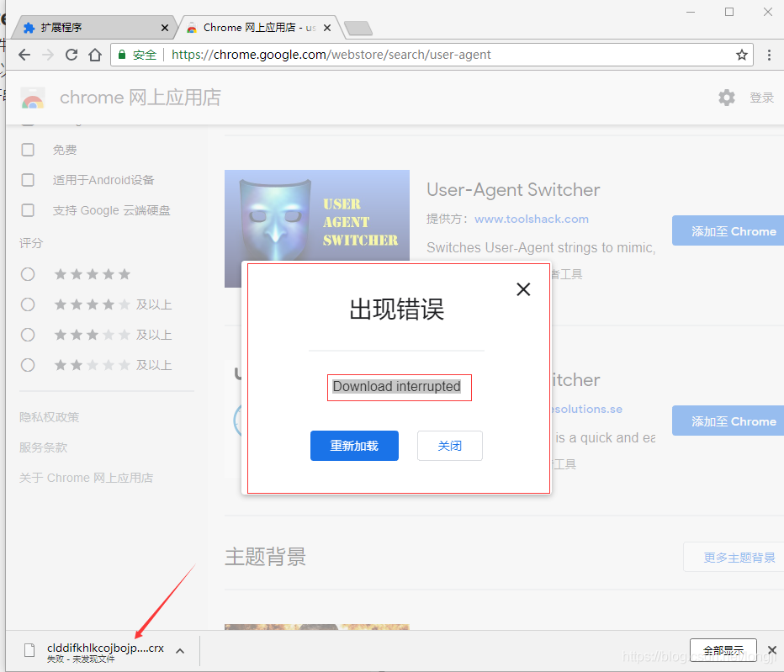Click the secure lock icon in address bar
This screenshot has width=784, height=672.
click(x=121, y=55)
